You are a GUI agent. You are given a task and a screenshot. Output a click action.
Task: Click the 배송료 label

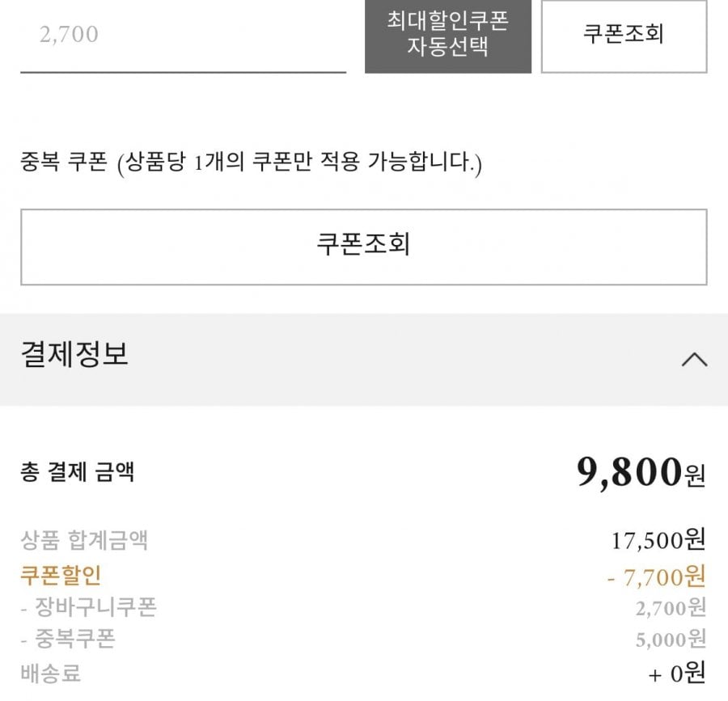click(x=50, y=672)
